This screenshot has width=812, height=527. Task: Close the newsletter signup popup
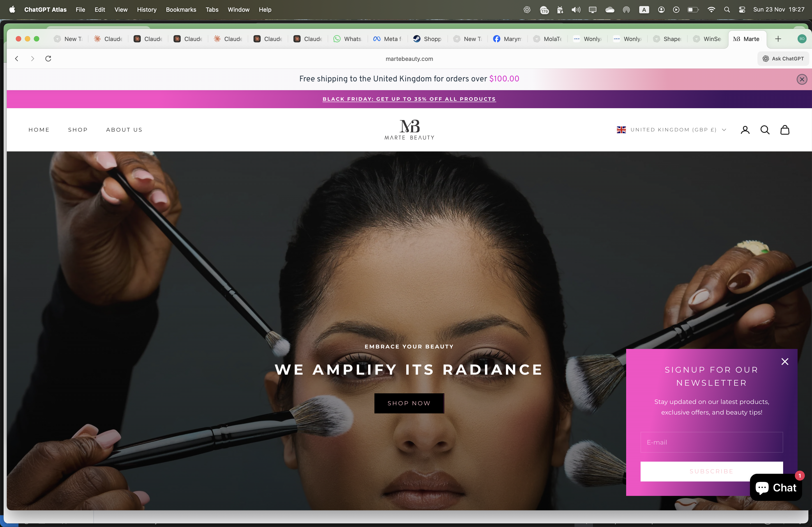785,361
